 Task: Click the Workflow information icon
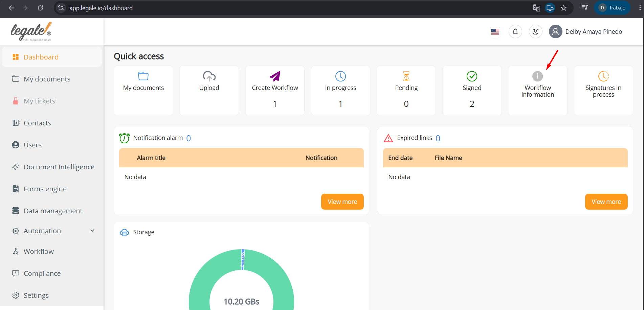tap(537, 76)
